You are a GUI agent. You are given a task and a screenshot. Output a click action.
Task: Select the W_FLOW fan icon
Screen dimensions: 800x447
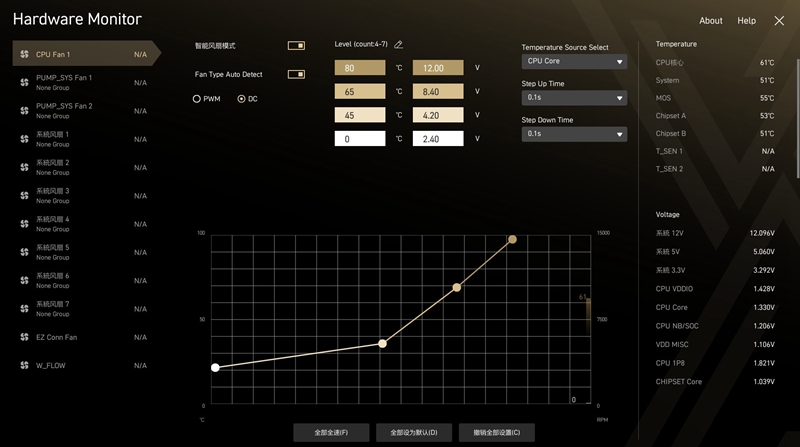24,365
